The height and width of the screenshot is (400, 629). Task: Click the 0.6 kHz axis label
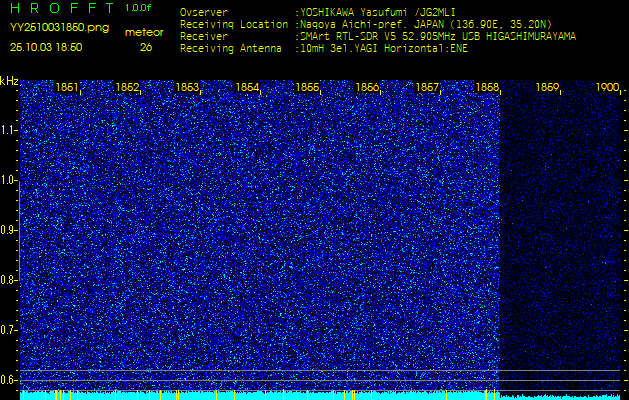pyautogui.click(x=8, y=380)
